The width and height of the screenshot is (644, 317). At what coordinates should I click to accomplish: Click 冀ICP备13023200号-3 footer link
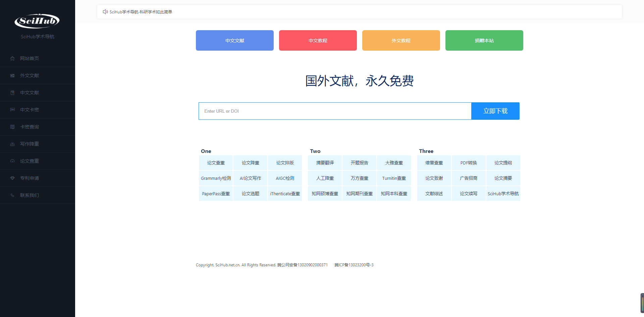click(354, 265)
